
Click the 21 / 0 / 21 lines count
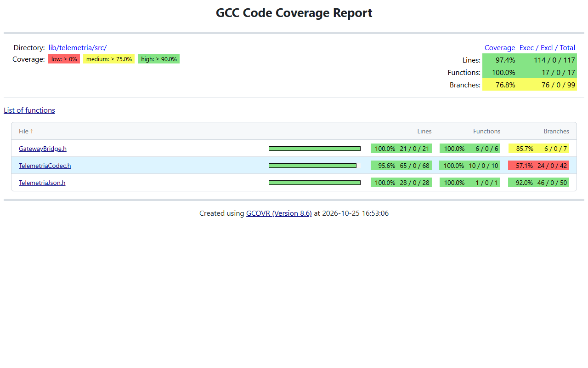[x=414, y=149]
